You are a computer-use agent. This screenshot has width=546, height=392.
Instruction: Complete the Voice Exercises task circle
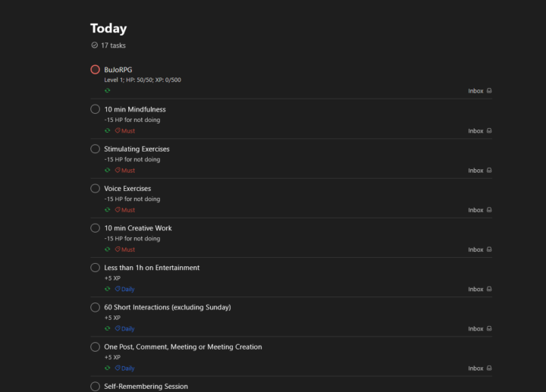(95, 188)
